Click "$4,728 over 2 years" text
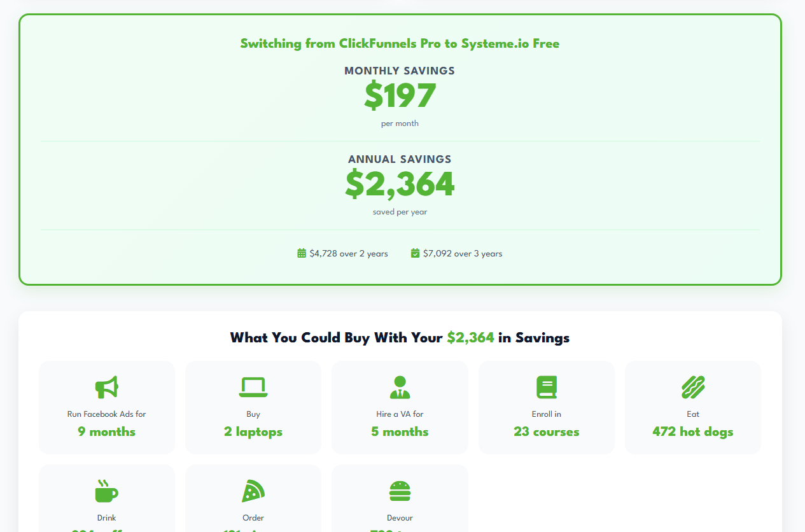805x532 pixels. (349, 253)
